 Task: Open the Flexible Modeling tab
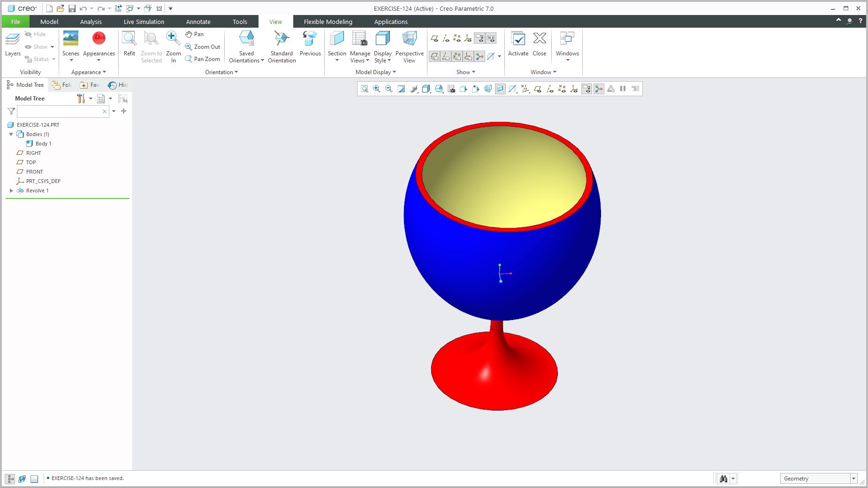coord(328,22)
